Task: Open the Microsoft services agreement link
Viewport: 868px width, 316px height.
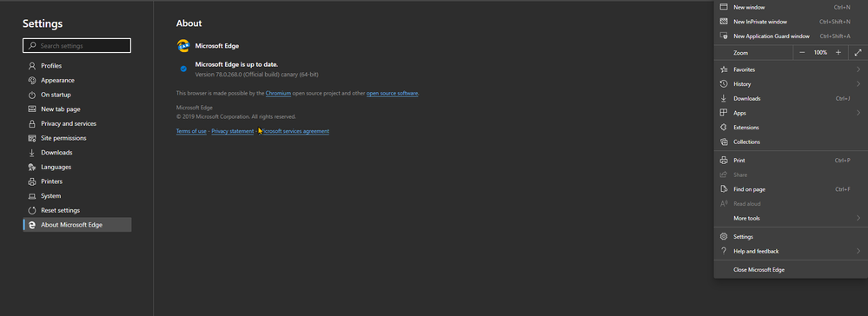Action: (294, 131)
